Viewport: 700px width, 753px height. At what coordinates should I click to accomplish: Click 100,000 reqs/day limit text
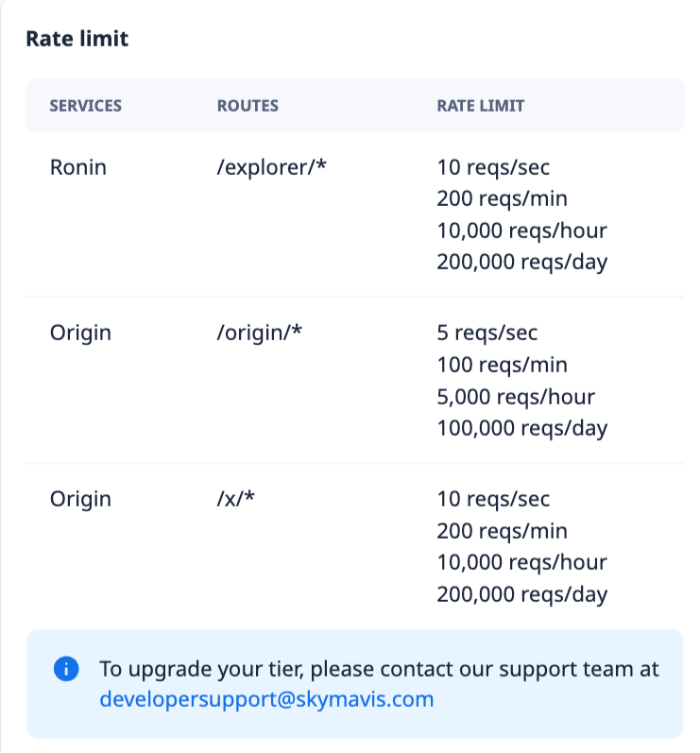tap(521, 428)
